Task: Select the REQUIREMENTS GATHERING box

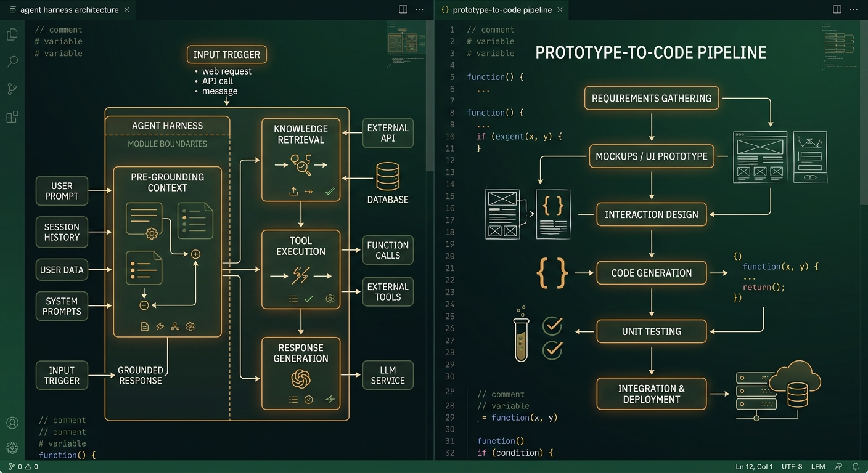Action: click(652, 98)
